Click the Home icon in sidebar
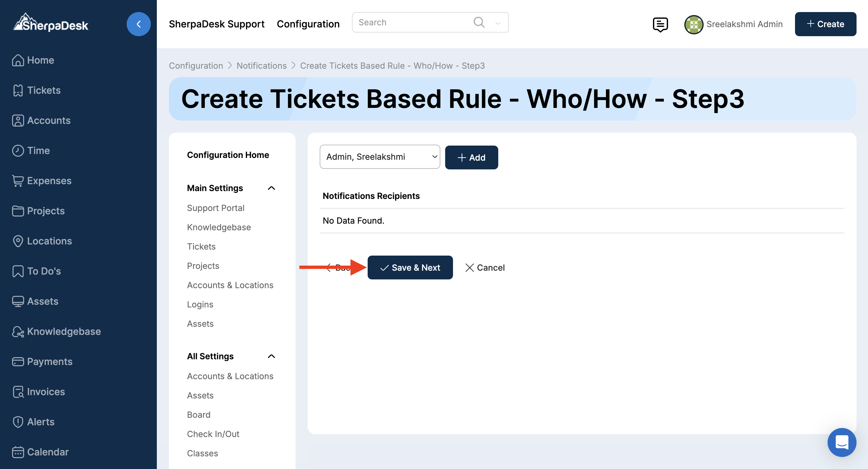The width and height of the screenshot is (868, 469). pos(18,60)
